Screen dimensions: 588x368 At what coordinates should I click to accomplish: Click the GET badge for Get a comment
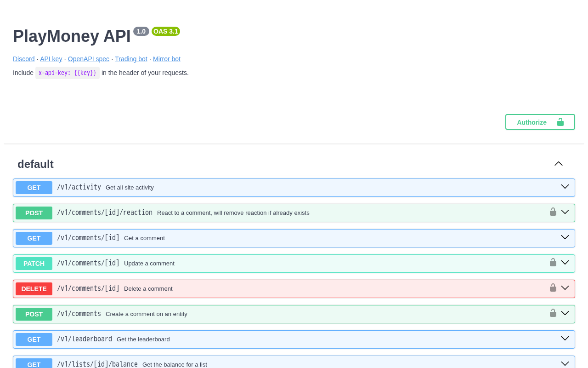point(34,238)
